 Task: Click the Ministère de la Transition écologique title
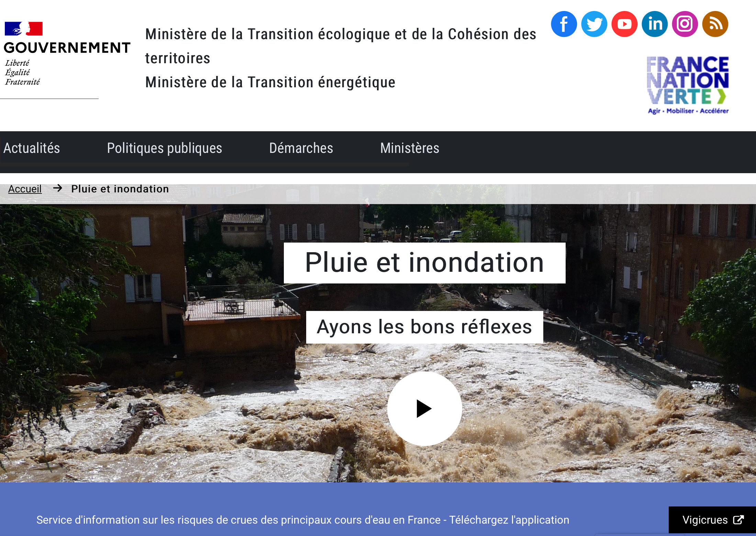pyautogui.click(x=341, y=46)
